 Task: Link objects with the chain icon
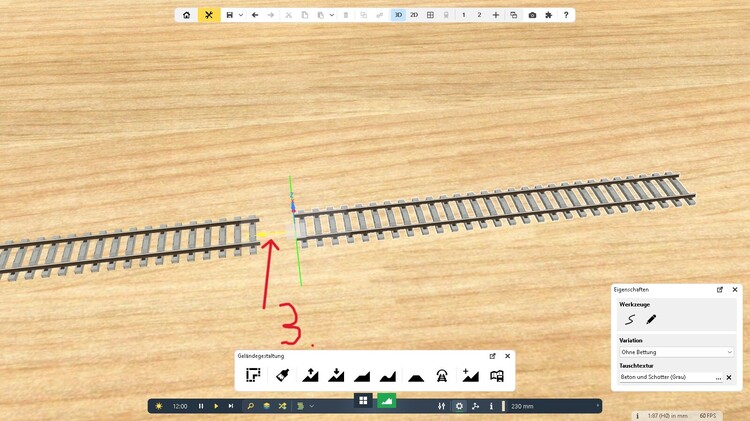tap(380, 15)
